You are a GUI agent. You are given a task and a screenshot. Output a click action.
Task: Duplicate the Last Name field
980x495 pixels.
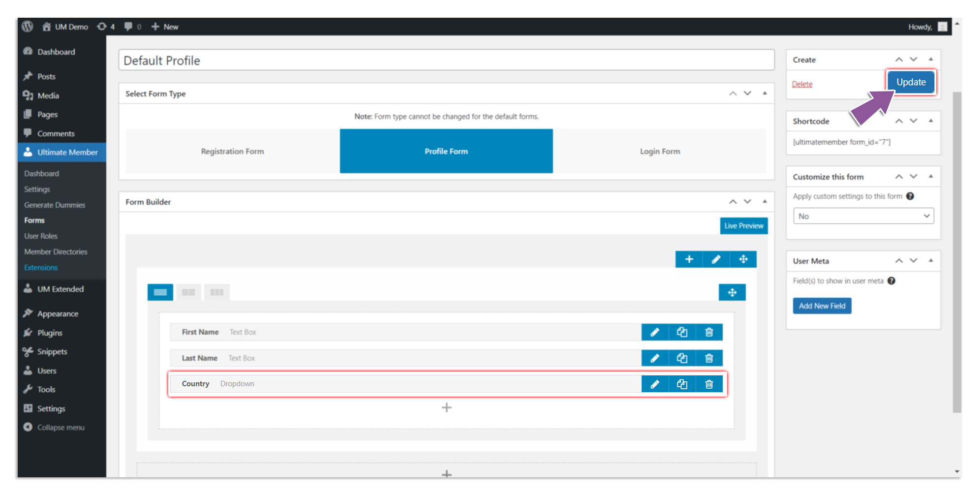[x=682, y=358]
